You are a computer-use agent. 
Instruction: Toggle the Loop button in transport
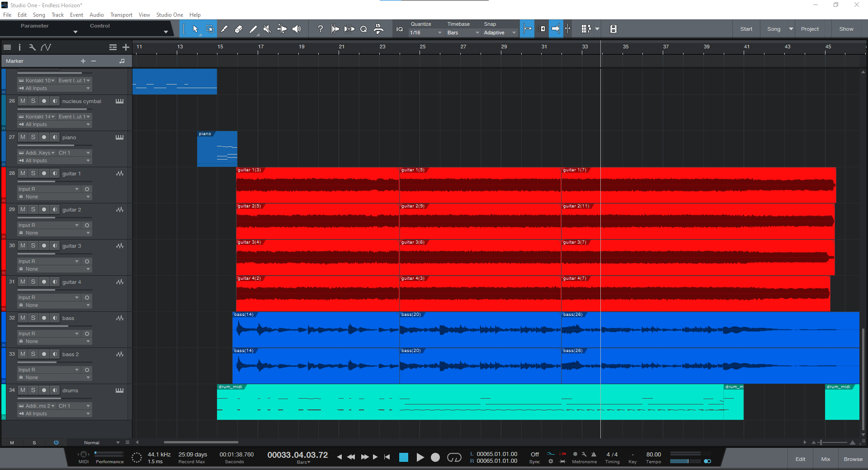click(x=454, y=457)
